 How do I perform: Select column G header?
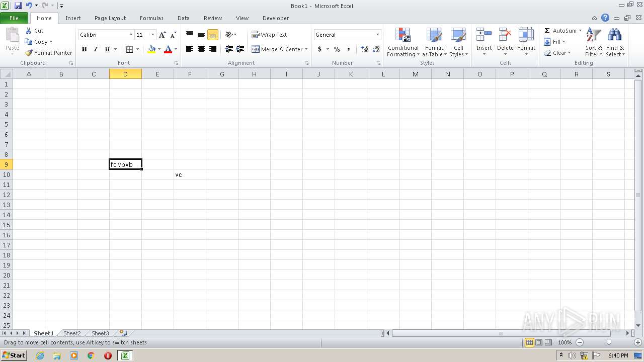(x=222, y=74)
